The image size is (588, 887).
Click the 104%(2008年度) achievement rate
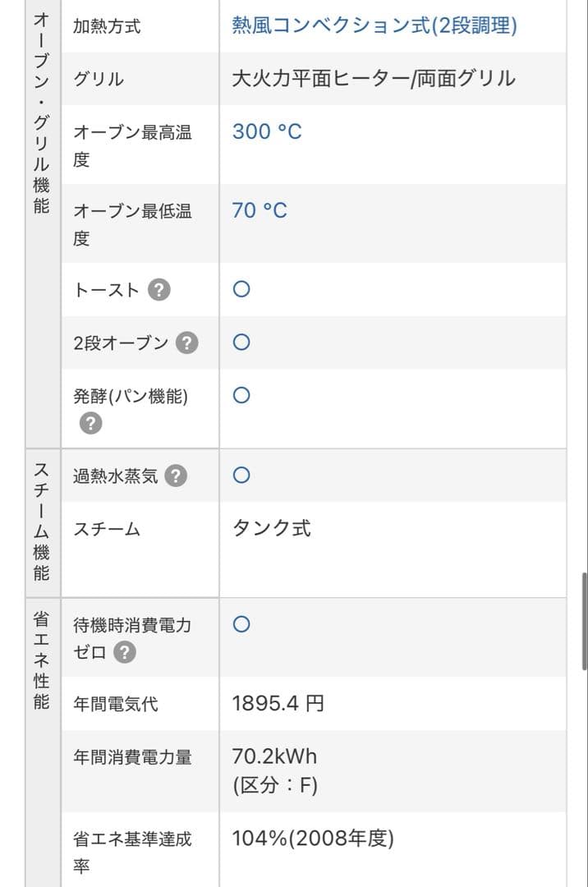(x=313, y=839)
